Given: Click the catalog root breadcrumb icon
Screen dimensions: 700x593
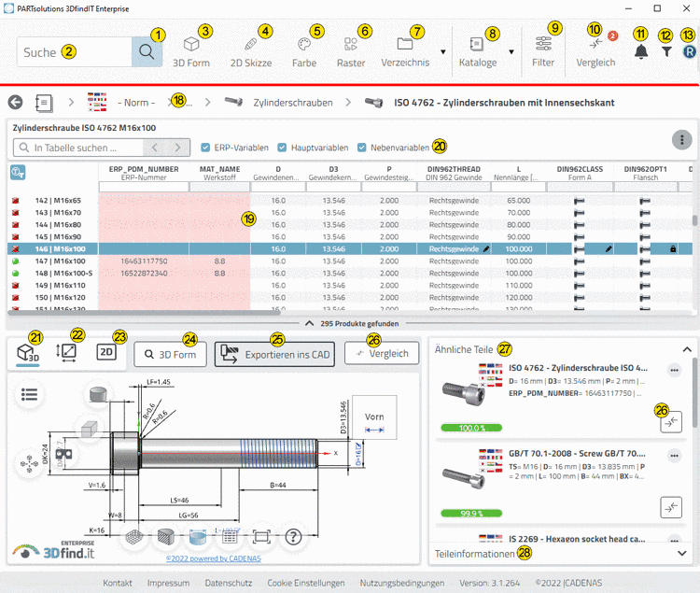Looking at the screenshot, I should [44, 103].
